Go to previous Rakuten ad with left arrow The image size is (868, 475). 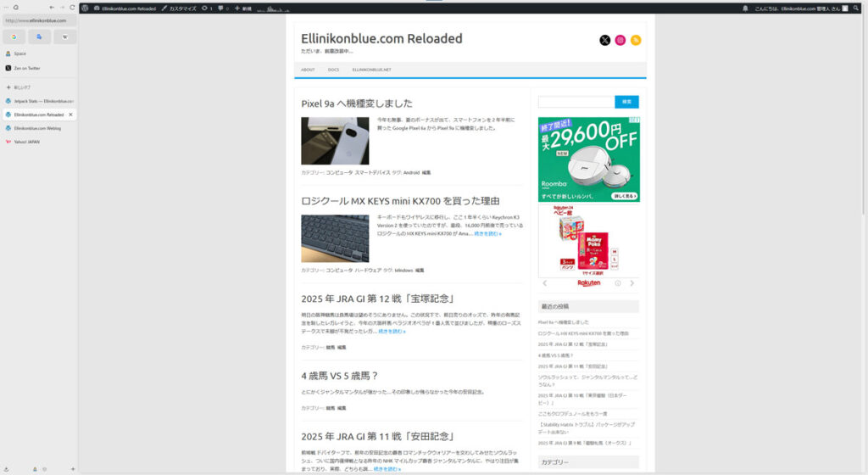tap(545, 283)
